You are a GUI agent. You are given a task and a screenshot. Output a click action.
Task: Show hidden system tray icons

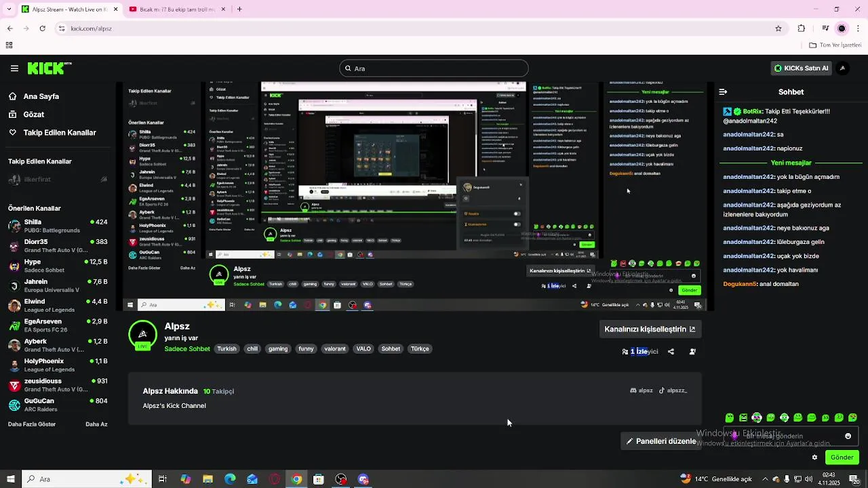764,479
